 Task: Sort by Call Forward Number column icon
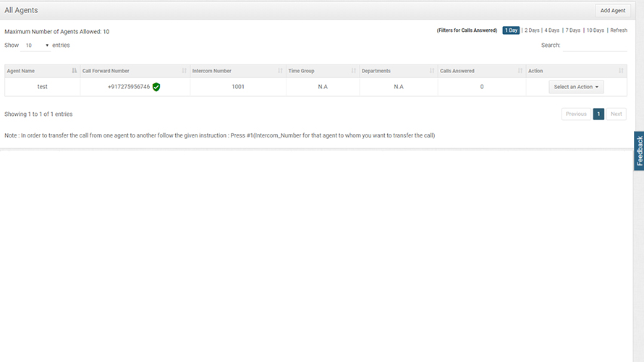184,71
